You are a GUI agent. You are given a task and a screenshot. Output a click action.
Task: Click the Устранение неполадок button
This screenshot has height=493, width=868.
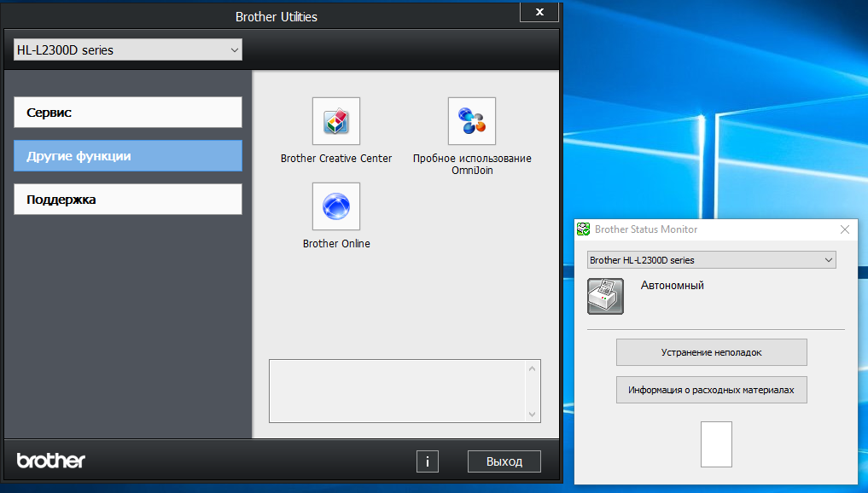711,352
